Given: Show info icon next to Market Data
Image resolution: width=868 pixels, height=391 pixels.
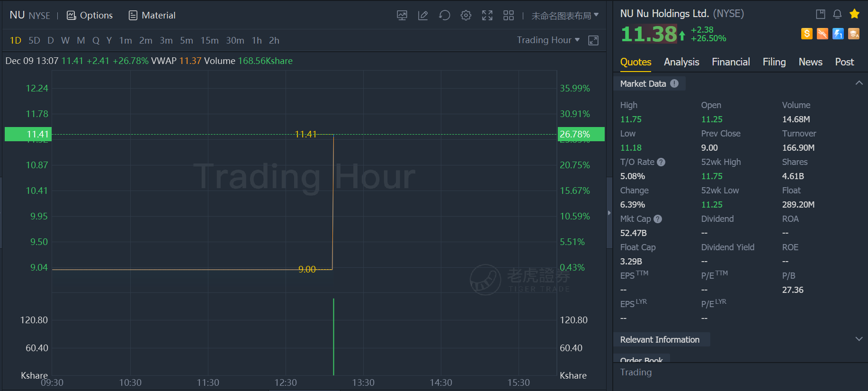Looking at the screenshot, I should point(674,83).
